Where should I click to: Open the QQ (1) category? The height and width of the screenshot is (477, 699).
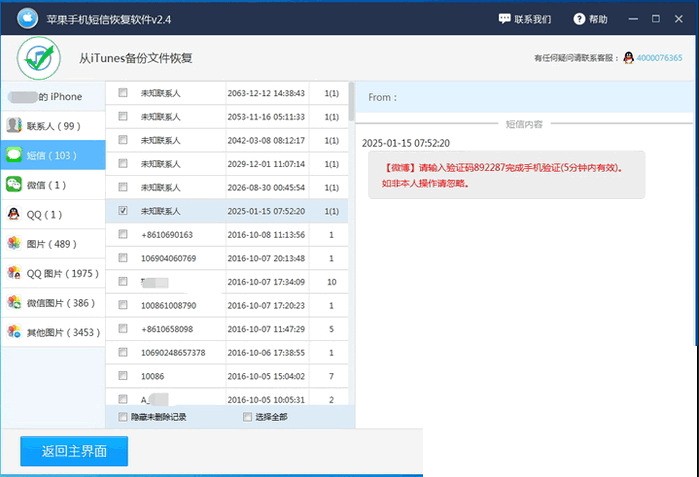pos(53,214)
